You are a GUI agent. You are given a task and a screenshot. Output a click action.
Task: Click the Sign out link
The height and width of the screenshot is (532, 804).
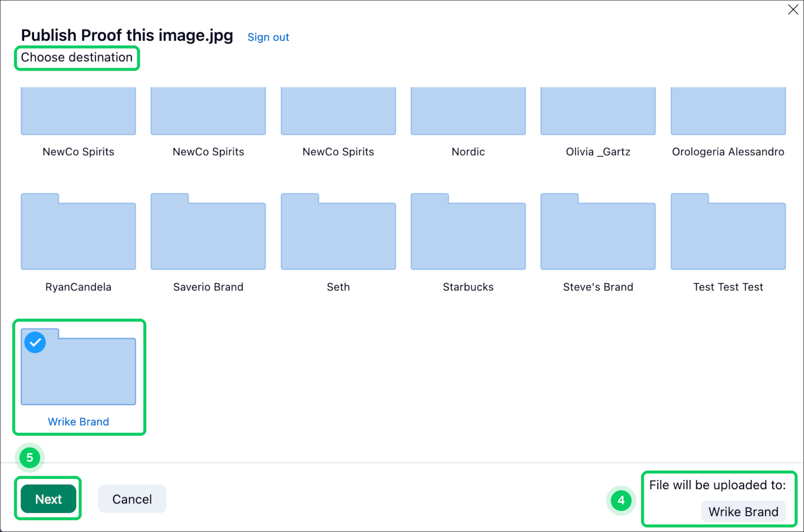coord(268,37)
